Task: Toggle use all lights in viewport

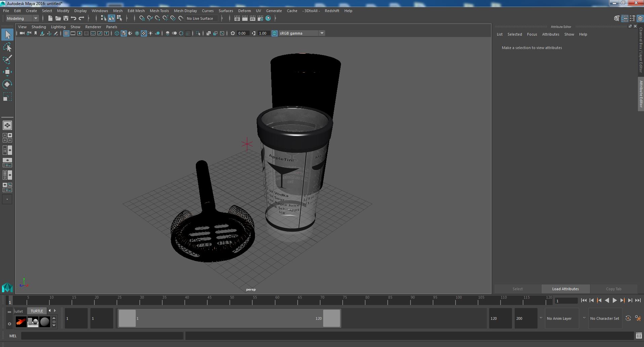Action: [151, 33]
